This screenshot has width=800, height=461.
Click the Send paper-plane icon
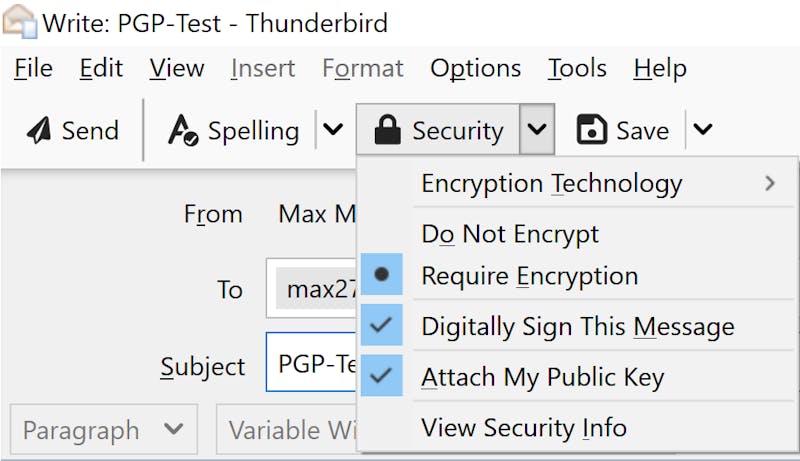(39, 130)
